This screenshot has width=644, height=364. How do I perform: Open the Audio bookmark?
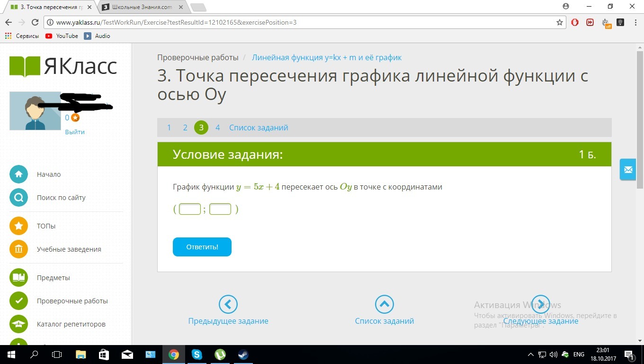pos(97,36)
